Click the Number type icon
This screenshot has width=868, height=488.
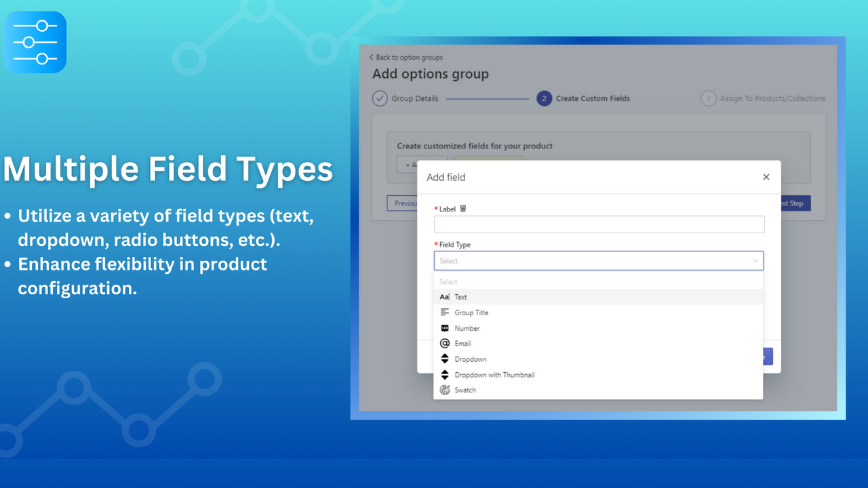pos(445,328)
